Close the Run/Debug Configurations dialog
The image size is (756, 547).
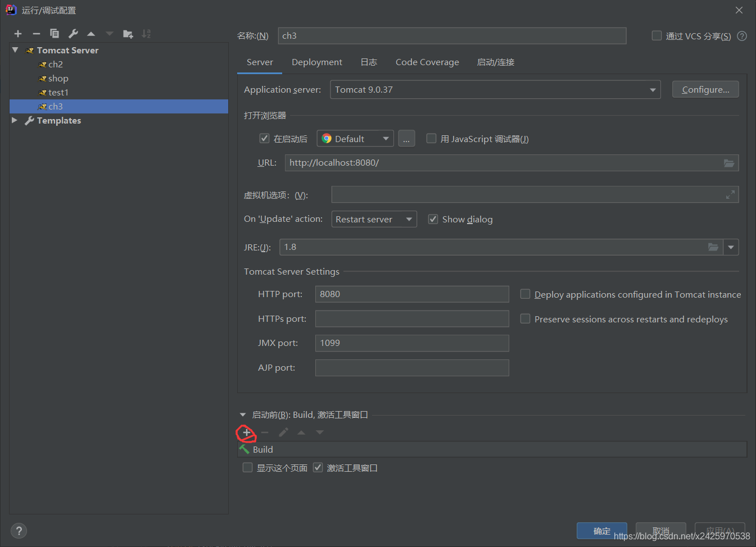point(739,10)
